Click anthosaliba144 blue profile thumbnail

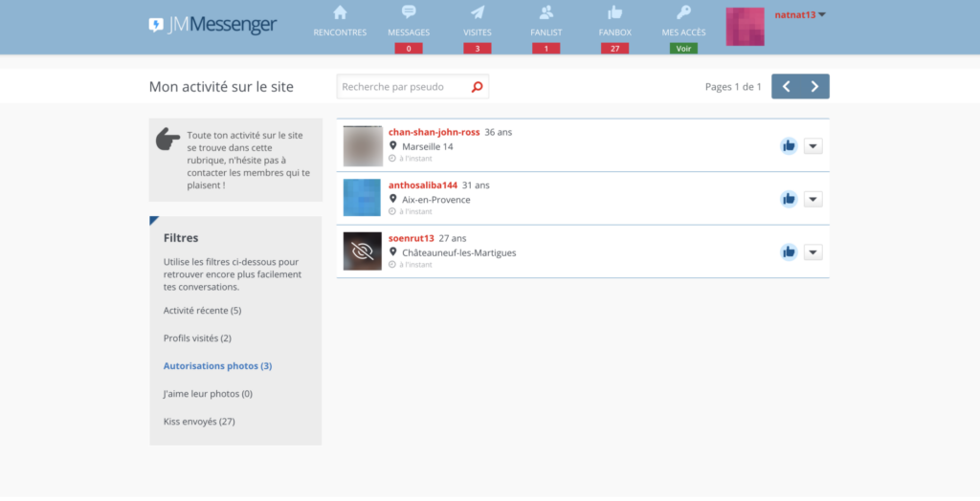click(362, 198)
